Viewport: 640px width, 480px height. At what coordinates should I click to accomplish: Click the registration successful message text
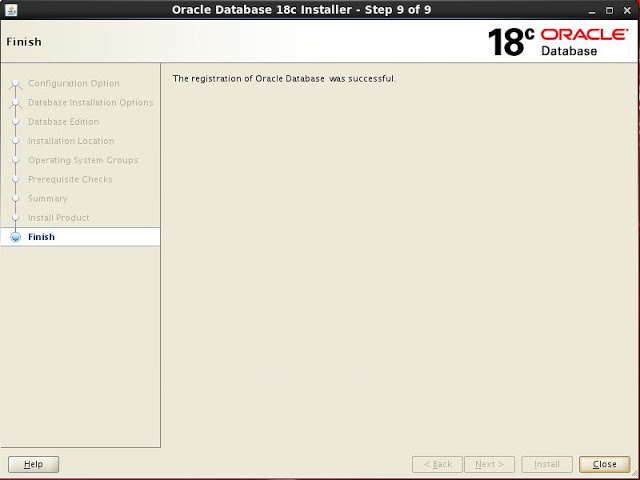(284, 79)
